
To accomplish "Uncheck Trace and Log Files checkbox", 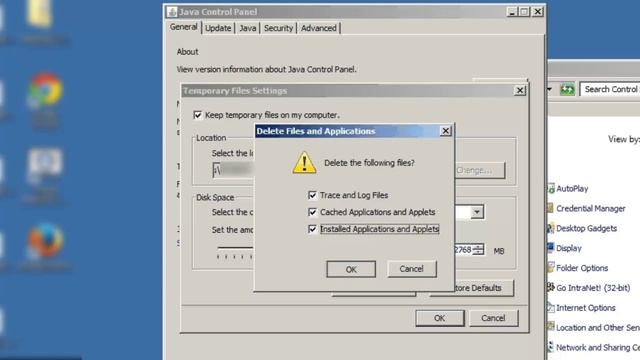I will click(x=312, y=195).
